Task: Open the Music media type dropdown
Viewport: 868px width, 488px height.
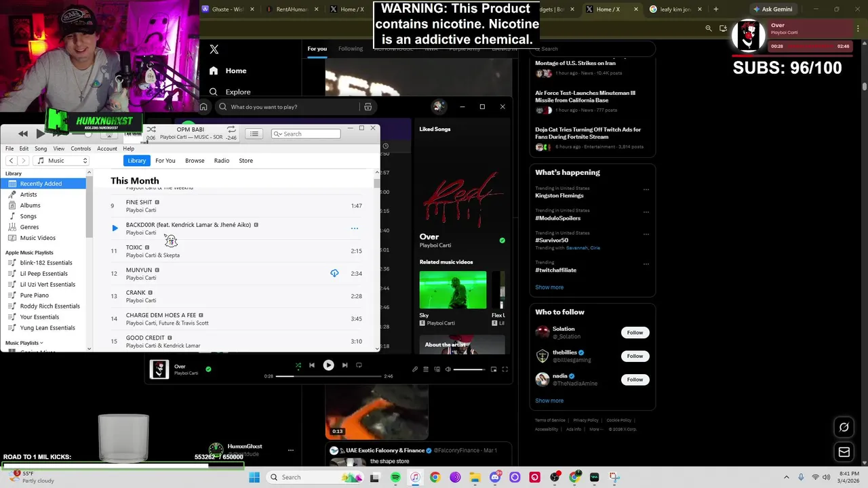Action: (62, 161)
